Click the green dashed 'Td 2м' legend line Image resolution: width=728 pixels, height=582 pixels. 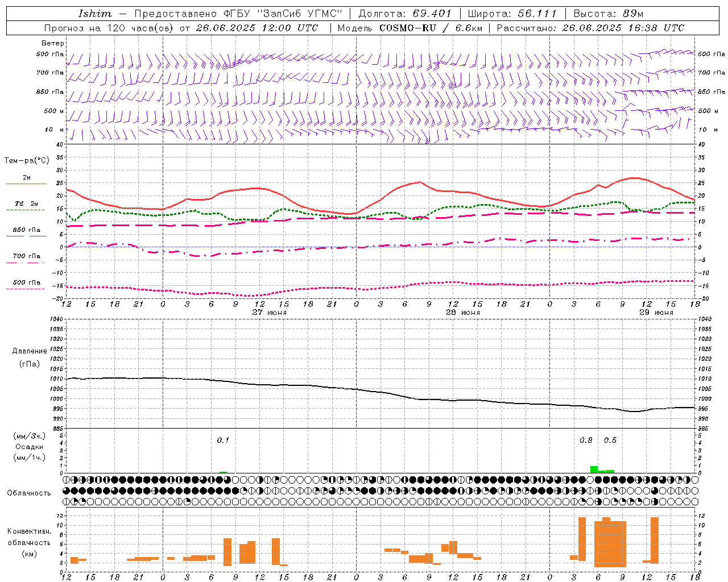click(x=25, y=210)
